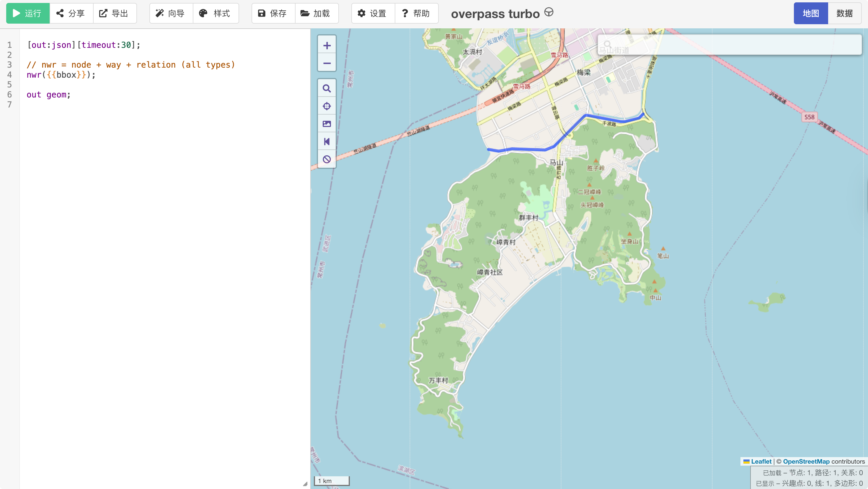
Task: Open the OpenStreetMap attribution link
Action: [806, 461]
